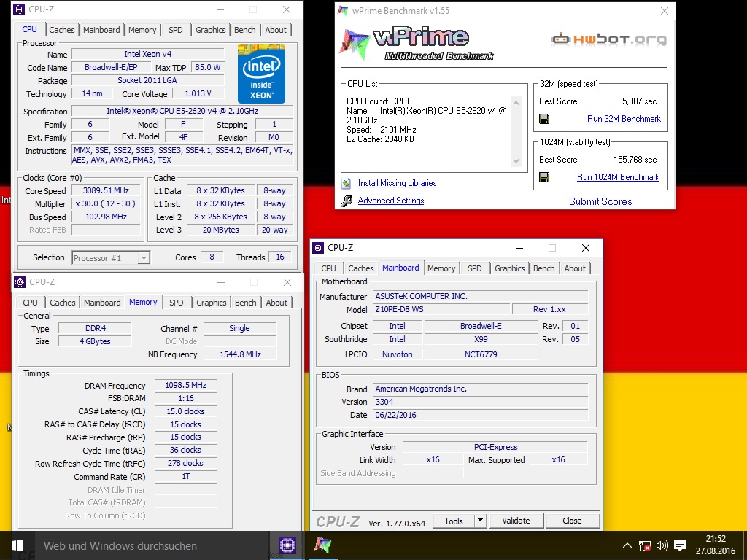Viewport: 747px width, 560px height.
Task: Click the CAS# Latency 15.0 clocks value
Action: click(186, 411)
